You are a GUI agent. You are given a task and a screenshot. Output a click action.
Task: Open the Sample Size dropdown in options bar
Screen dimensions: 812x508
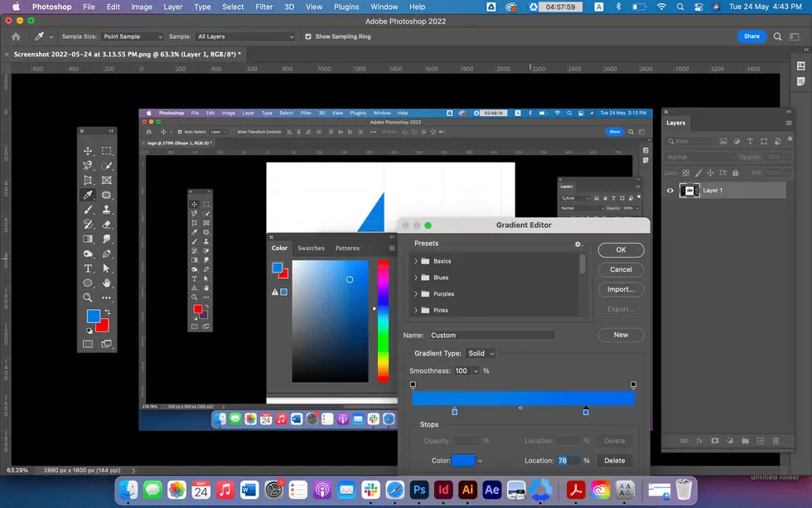click(x=131, y=36)
